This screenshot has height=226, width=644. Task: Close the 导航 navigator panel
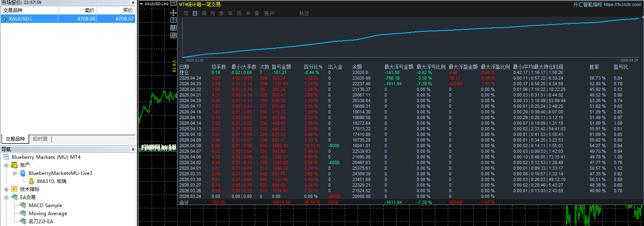tap(133, 149)
